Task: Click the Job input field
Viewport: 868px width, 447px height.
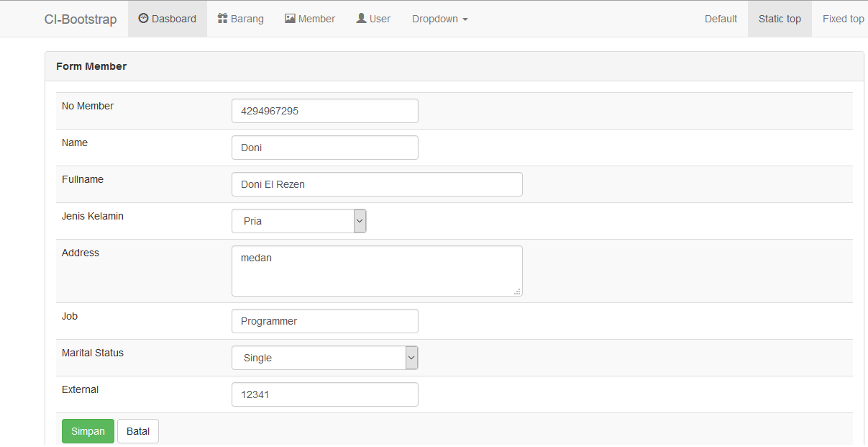Action: [324, 321]
